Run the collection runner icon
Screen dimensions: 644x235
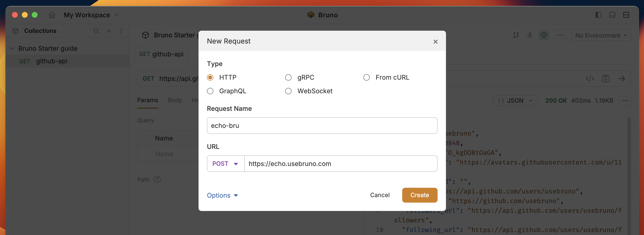(530, 35)
